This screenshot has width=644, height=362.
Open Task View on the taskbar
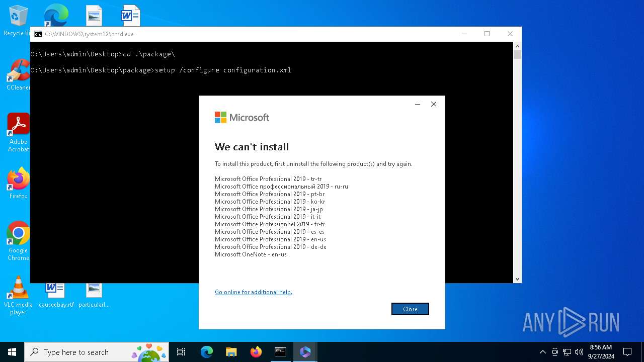click(181, 352)
